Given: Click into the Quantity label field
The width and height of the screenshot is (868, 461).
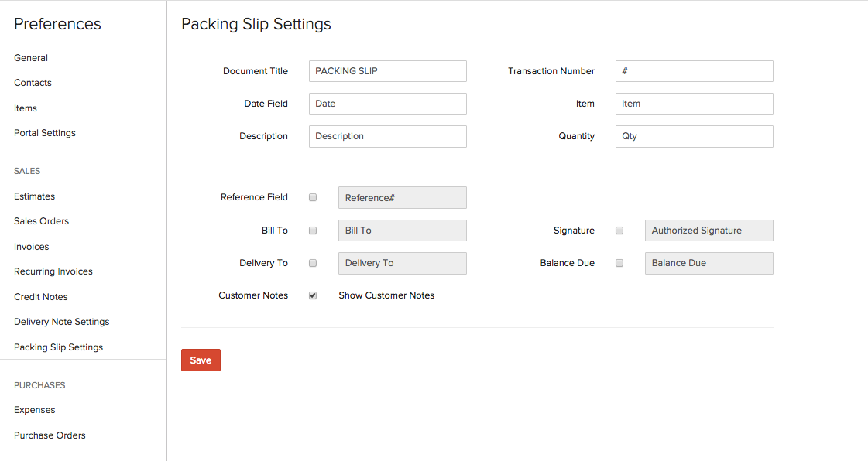Looking at the screenshot, I should click(694, 136).
